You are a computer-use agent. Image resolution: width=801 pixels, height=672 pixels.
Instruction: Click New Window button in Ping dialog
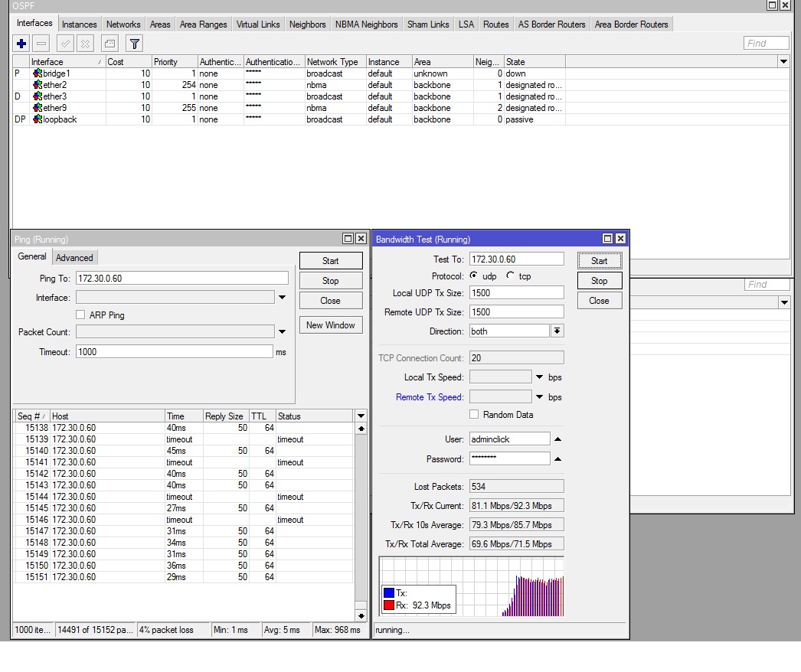(x=330, y=325)
